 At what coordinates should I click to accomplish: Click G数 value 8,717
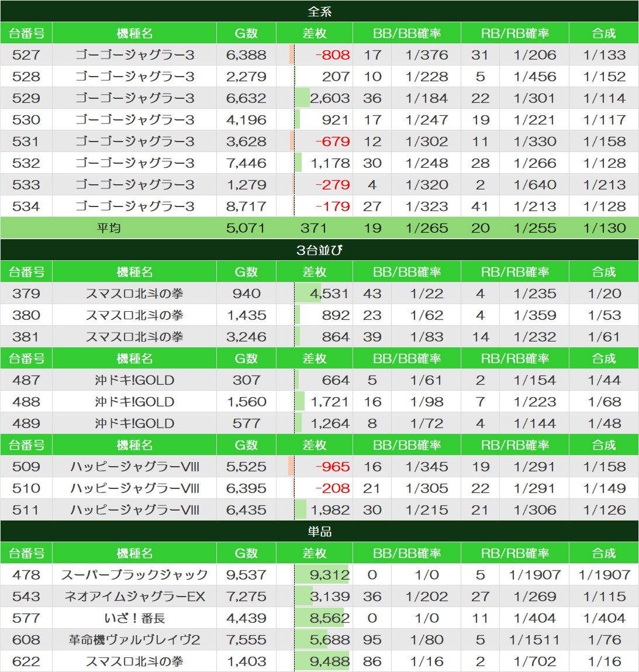[246, 206]
